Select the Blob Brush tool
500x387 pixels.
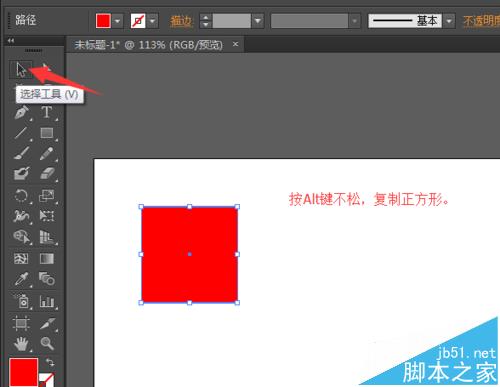tap(21, 174)
